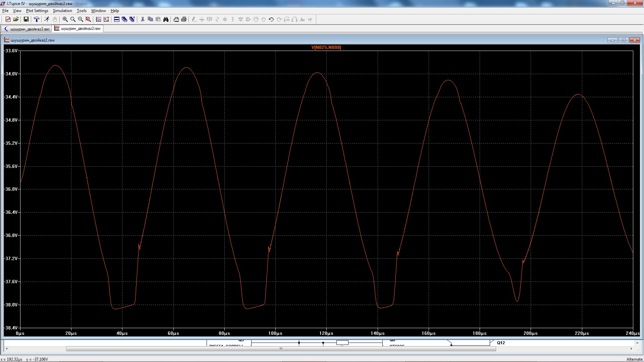This screenshot has width=644, height=362.
Task: Save with the floppy disk icon
Action: coord(26,19)
